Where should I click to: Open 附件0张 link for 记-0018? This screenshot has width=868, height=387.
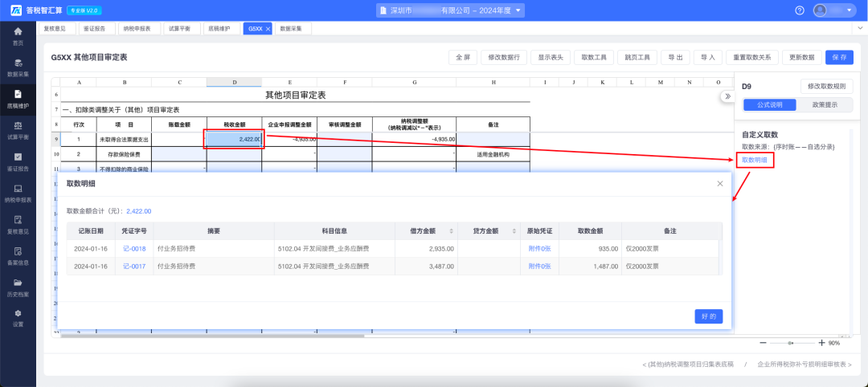[540, 249]
